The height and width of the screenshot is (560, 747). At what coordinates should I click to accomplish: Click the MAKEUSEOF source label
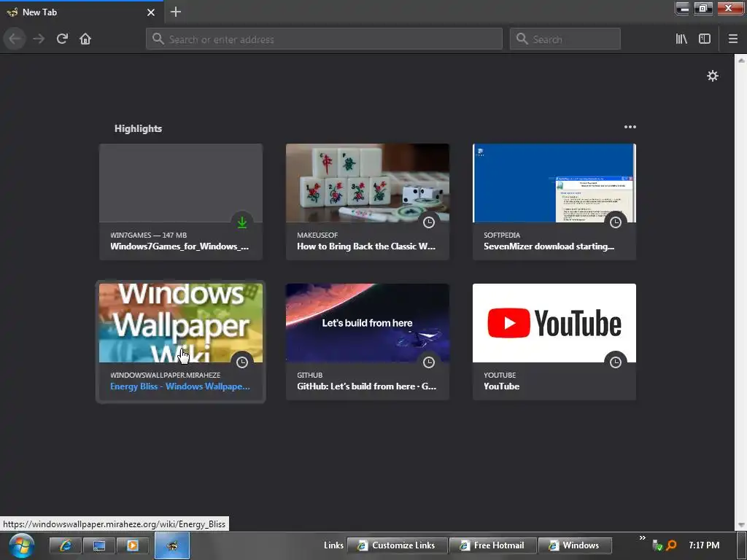coord(317,236)
